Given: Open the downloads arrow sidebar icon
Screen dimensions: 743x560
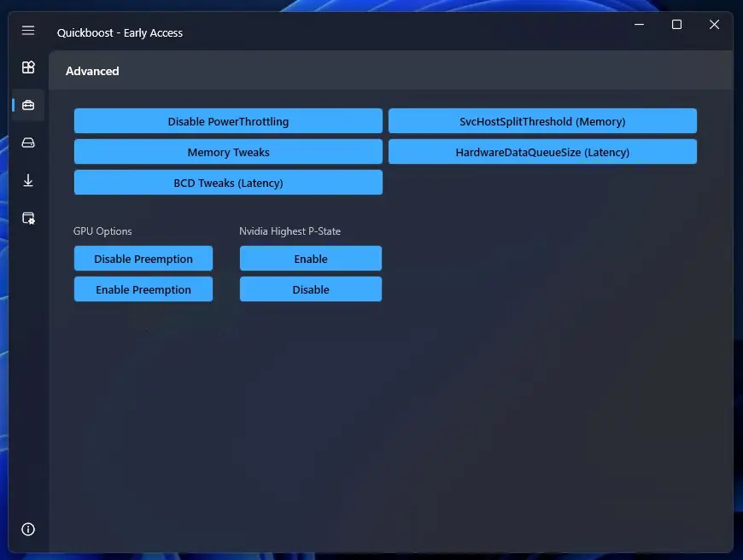Looking at the screenshot, I should [28, 180].
